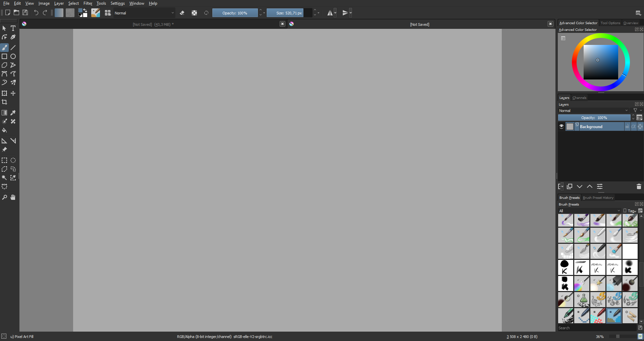Select the Bezier Curve tool
This screenshot has width=644, height=341.
(x=4, y=74)
